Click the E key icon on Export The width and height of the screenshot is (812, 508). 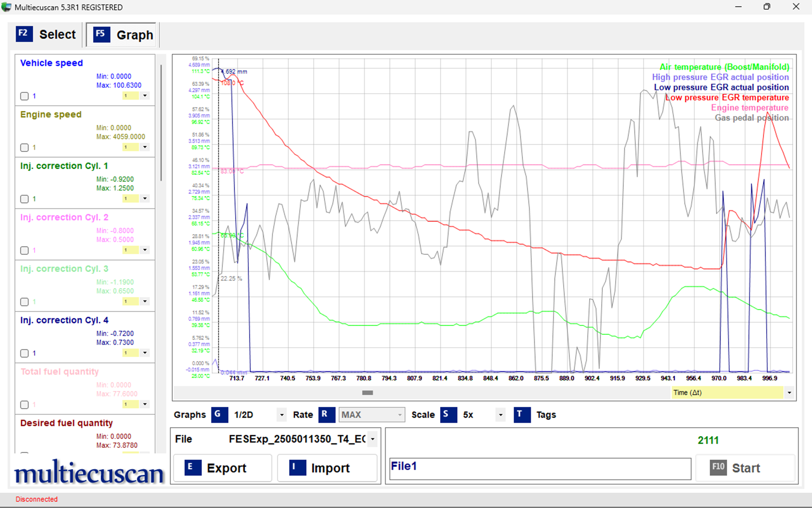(x=193, y=467)
